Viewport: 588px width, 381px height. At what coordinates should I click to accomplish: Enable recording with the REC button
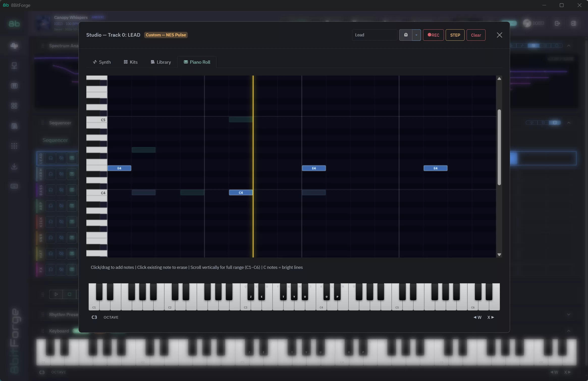click(433, 35)
